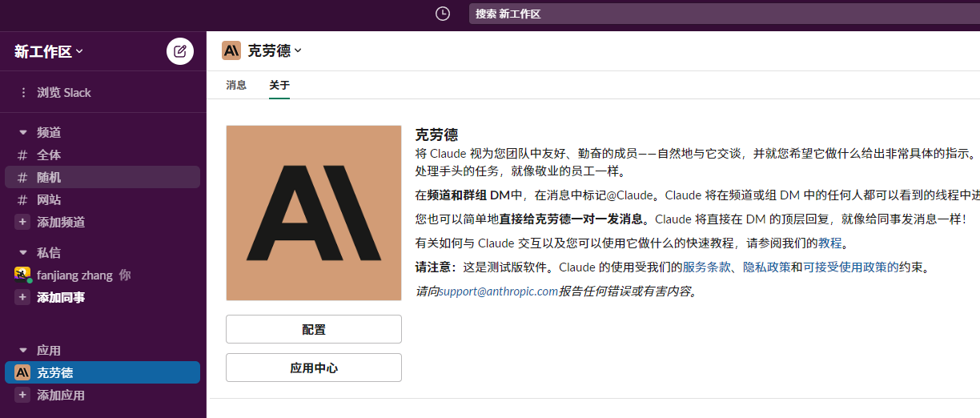This screenshot has width=980, height=418.
Task: Select the 关于 tab
Action: click(279, 85)
